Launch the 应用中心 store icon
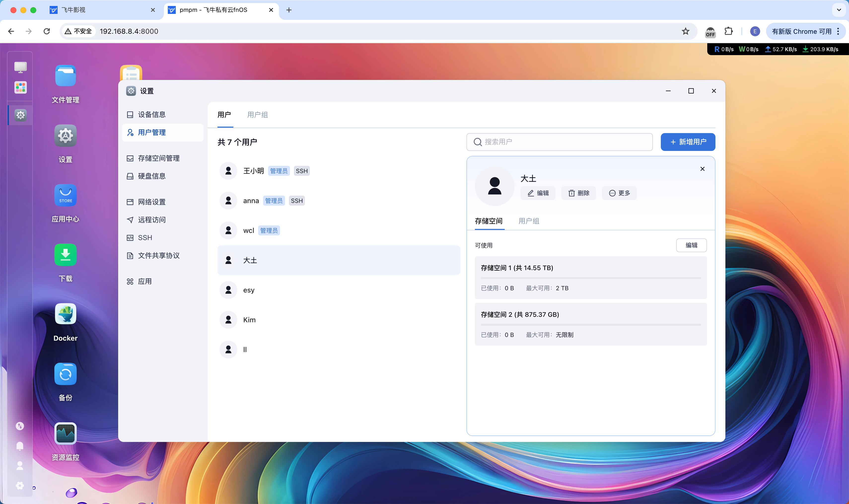Screen dimensions: 849x504 65,195
